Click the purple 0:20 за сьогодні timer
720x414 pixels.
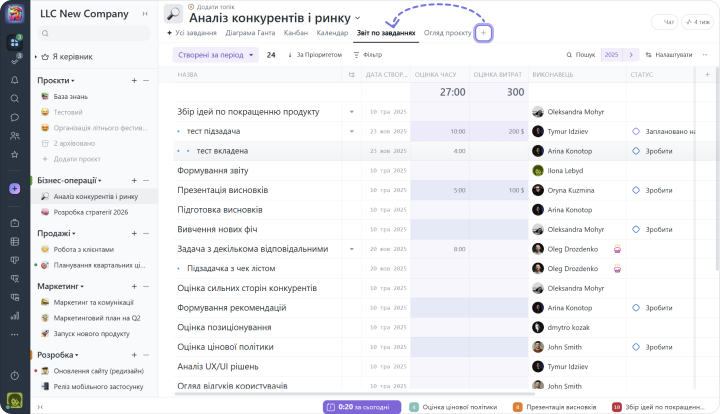point(361,407)
